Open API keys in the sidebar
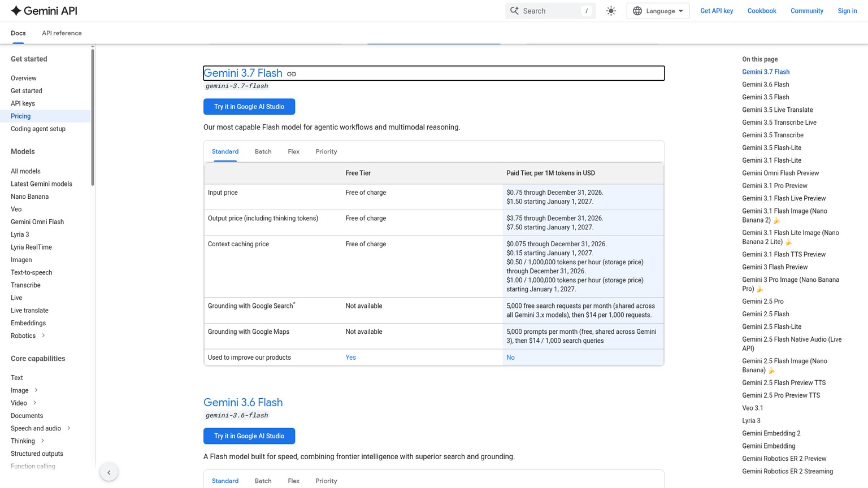This screenshot has height=488, width=868. click(x=23, y=103)
